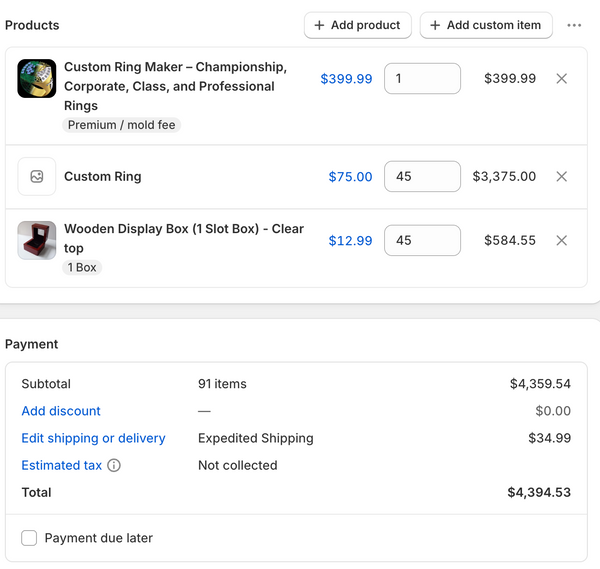Edit the $12.99 display box price
Image resolution: width=600 pixels, height=569 pixels.
pyautogui.click(x=351, y=241)
